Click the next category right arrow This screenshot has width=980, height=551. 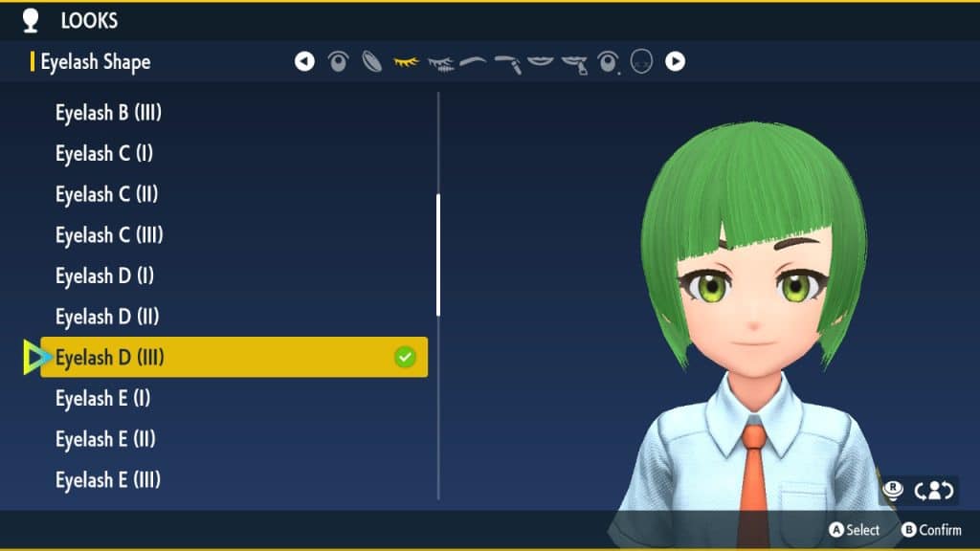tap(675, 61)
